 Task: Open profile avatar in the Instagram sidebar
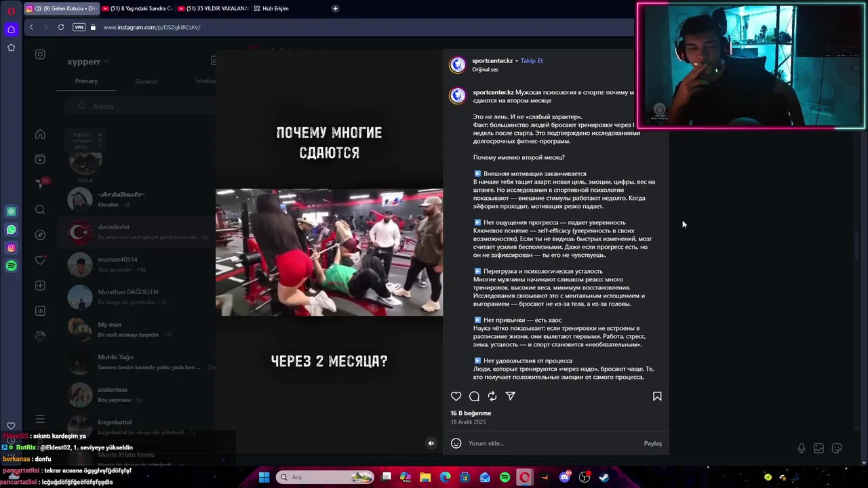(x=40, y=336)
